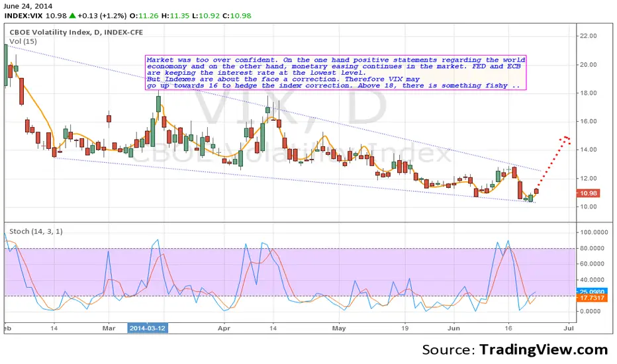Click the Apr label on the time axis
The height and width of the screenshot is (364, 617).
[224, 328]
